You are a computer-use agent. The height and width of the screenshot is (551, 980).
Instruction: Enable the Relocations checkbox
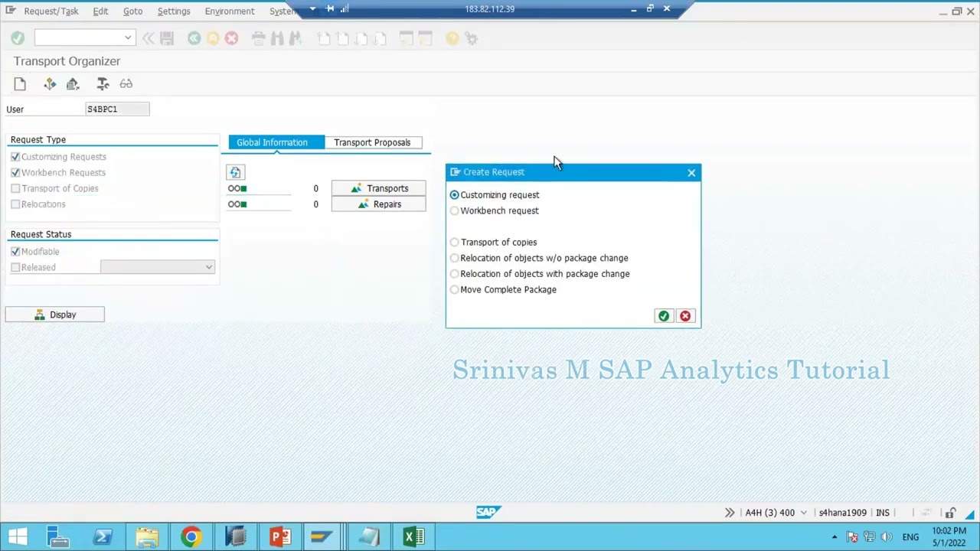(15, 204)
